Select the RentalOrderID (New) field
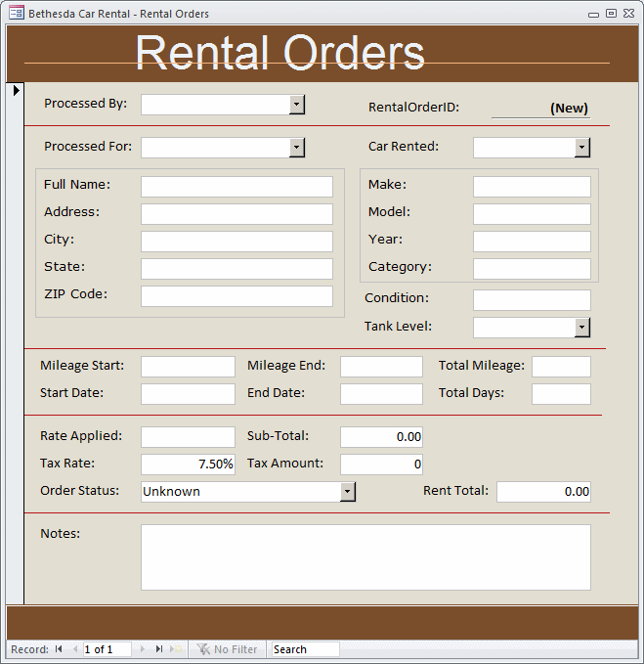The image size is (644, 664). [540, 108]
